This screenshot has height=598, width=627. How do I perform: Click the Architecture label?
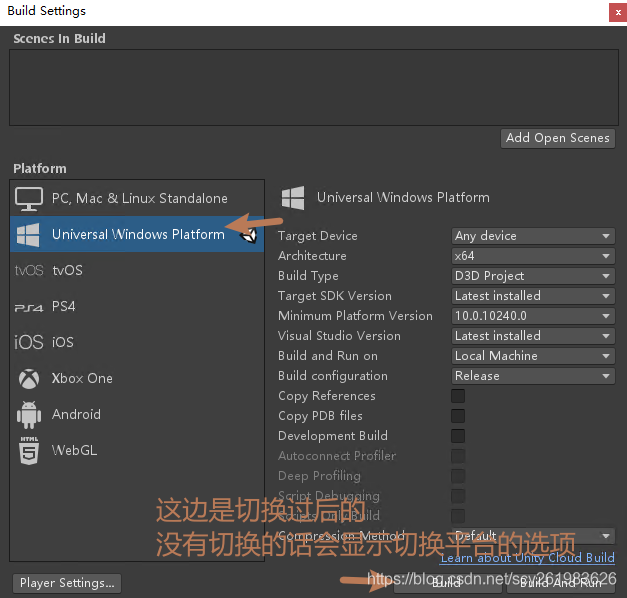312,256
